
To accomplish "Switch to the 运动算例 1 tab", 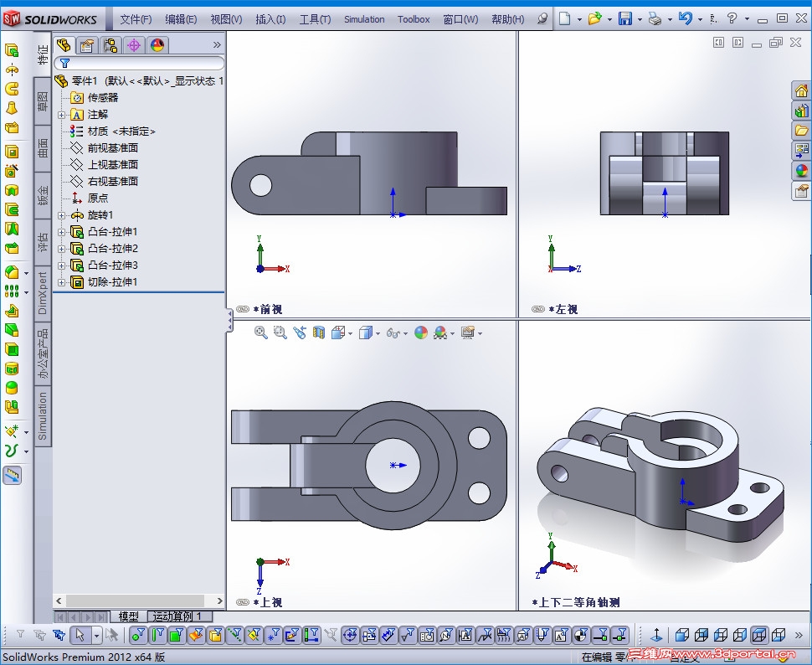I will pos(180,616).
